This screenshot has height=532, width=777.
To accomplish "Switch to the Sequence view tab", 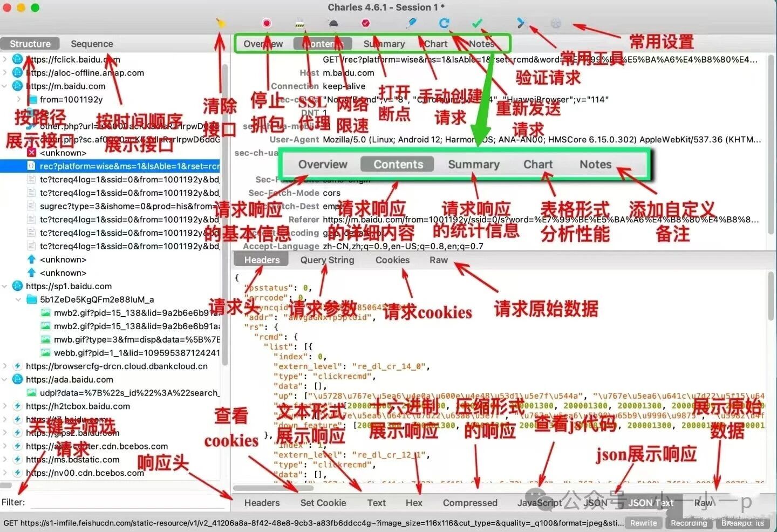I will point(92,44).
